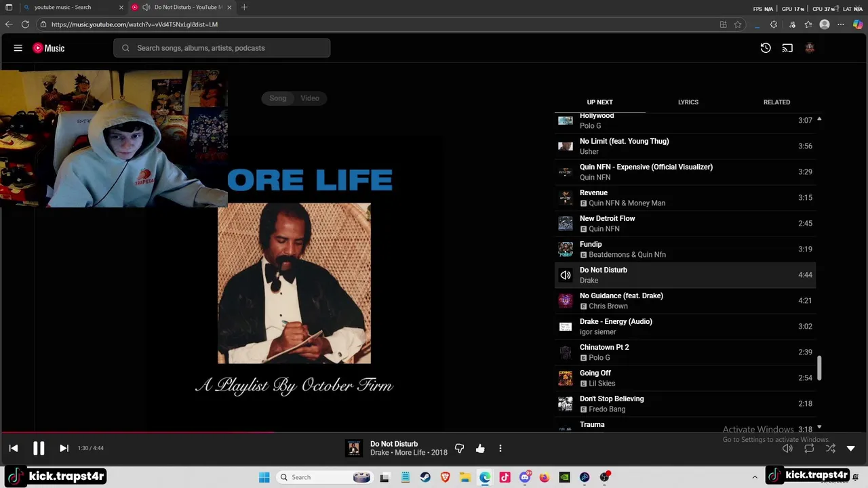Screen dimensions: 868x488
Task: Play Fundip from the queue
Action: [685, 249]
